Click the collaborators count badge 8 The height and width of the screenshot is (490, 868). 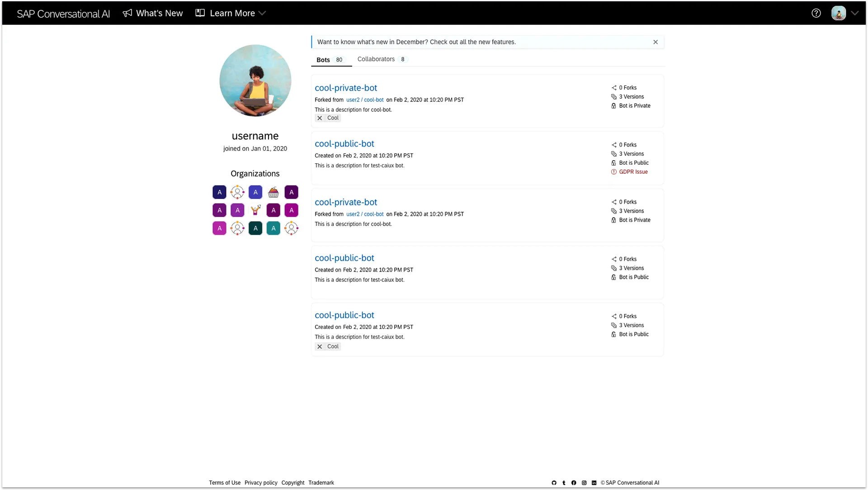click(x=403, y=60)
